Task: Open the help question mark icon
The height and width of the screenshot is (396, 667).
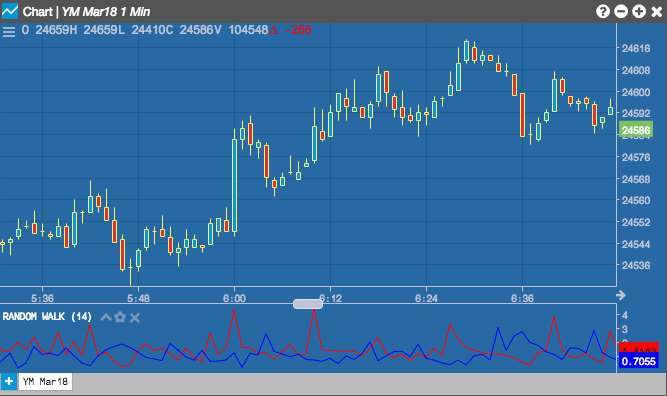Action: click(x=603, y=11)
